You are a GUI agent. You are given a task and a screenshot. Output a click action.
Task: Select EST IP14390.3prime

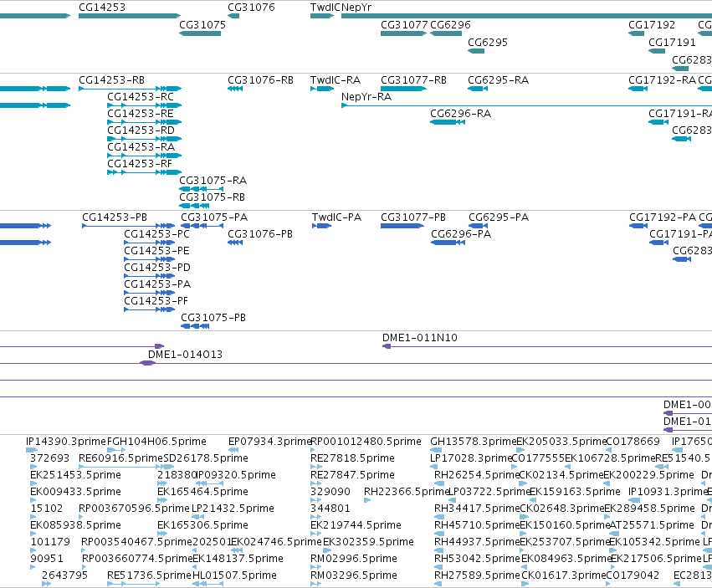(x=66, y=442)
